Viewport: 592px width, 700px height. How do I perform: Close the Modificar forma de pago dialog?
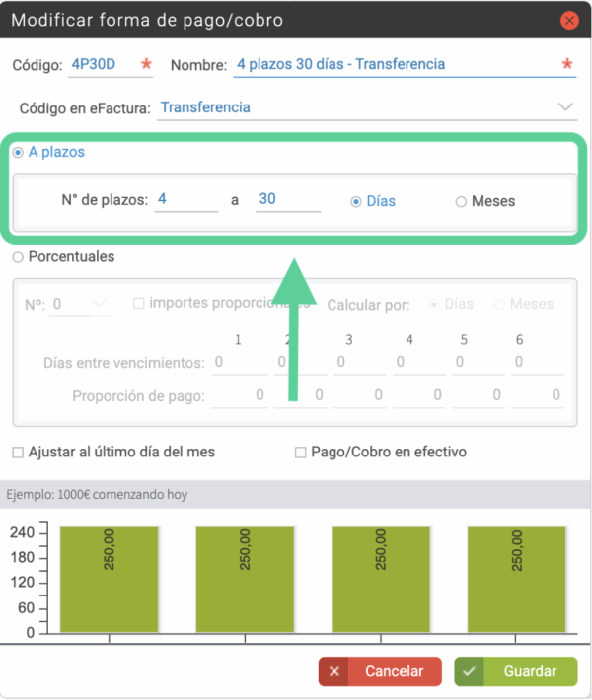(568, 19)
